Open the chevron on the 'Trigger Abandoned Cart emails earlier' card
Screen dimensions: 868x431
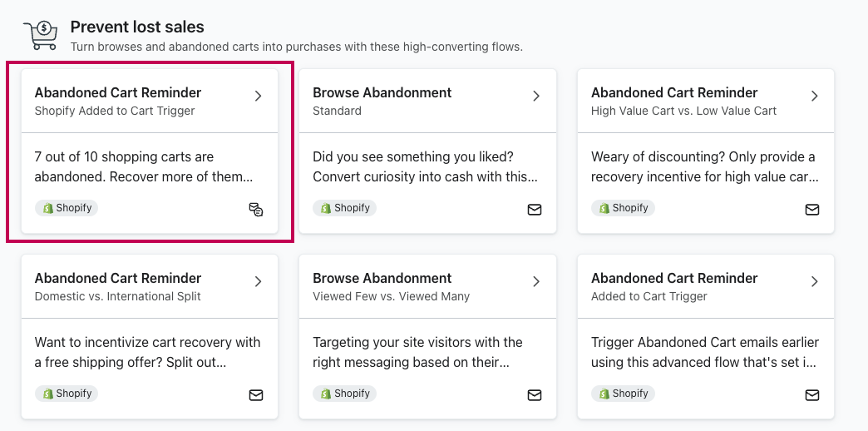pos(814,281)
